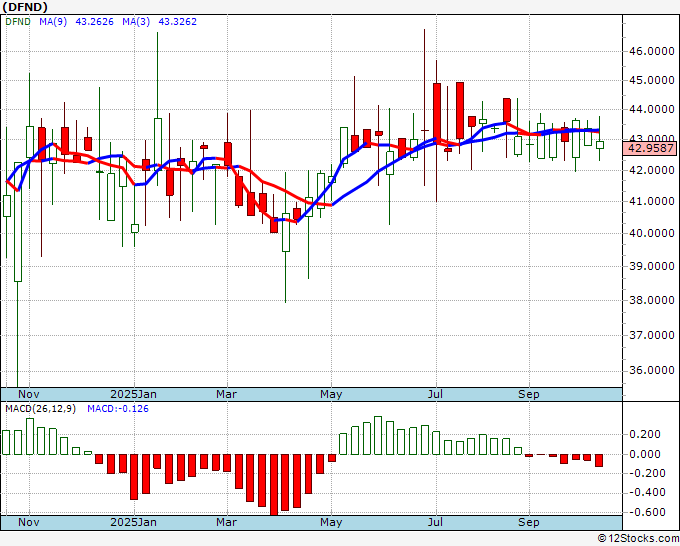The width and height of the screenshot is (680, 546).
Task: Click the -0.600 MACD axis label
Action: click(643, 512)
